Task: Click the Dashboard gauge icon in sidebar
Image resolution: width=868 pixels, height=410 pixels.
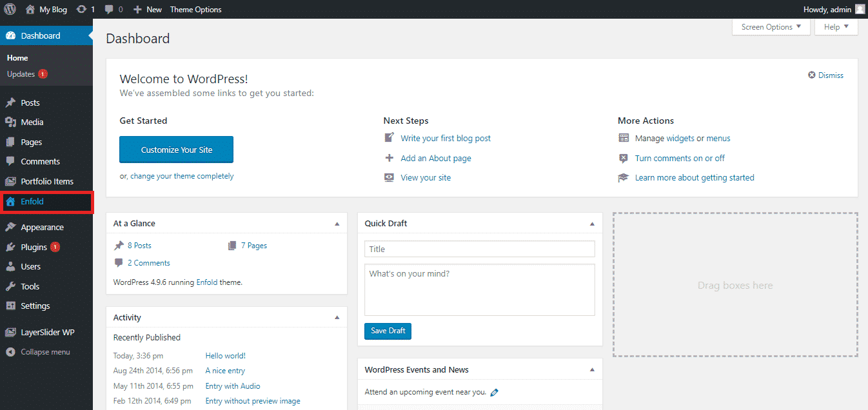Action: (x=10, y=35)
